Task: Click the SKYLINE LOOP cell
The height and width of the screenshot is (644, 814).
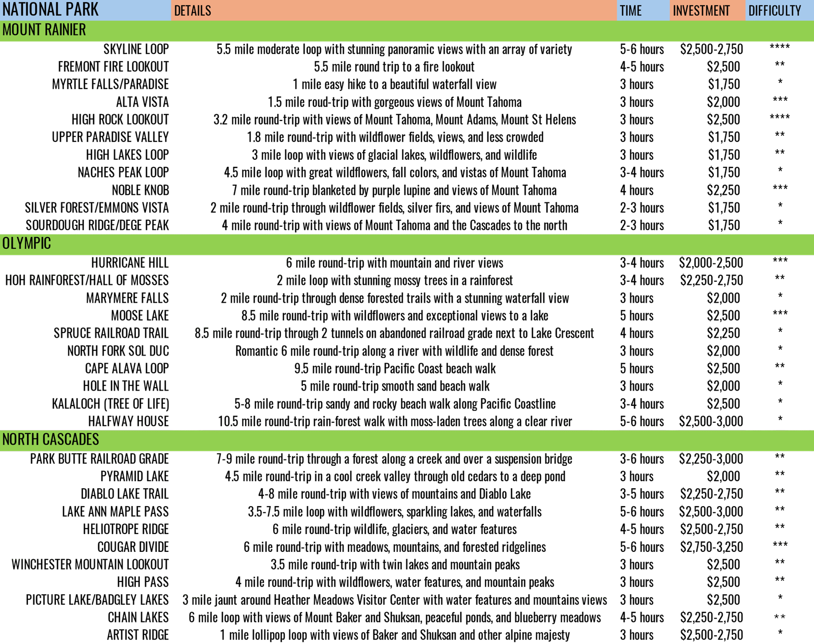Action: 136,49
